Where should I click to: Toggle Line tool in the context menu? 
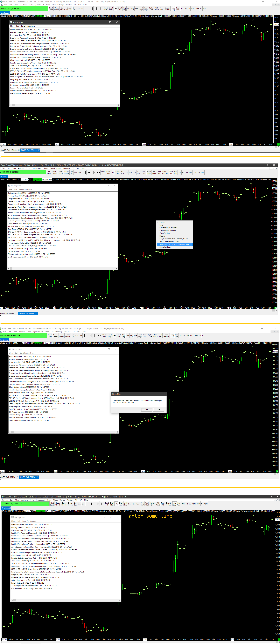click(x=161, y=225)
